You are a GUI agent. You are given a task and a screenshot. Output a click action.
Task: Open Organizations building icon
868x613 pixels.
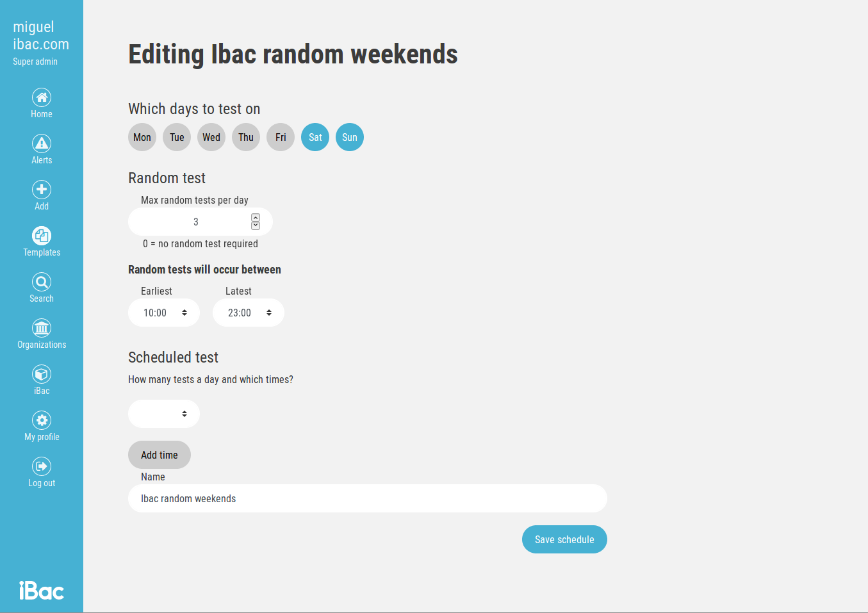[42, 328]
